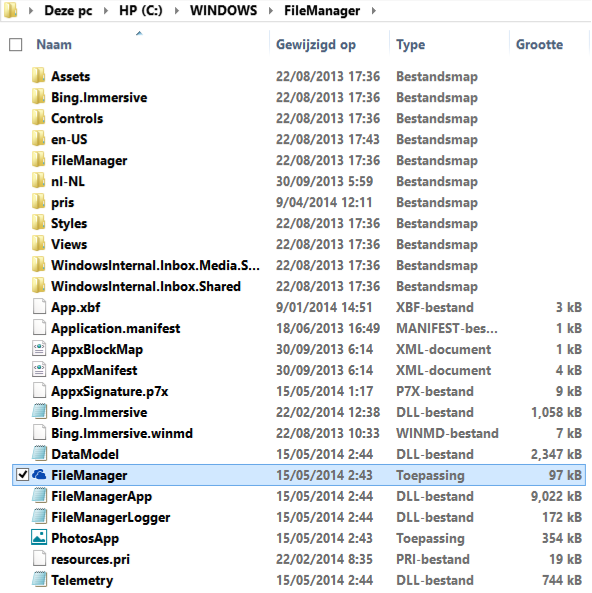Expand the chevron after FileManager in address bar

(374, 11)
